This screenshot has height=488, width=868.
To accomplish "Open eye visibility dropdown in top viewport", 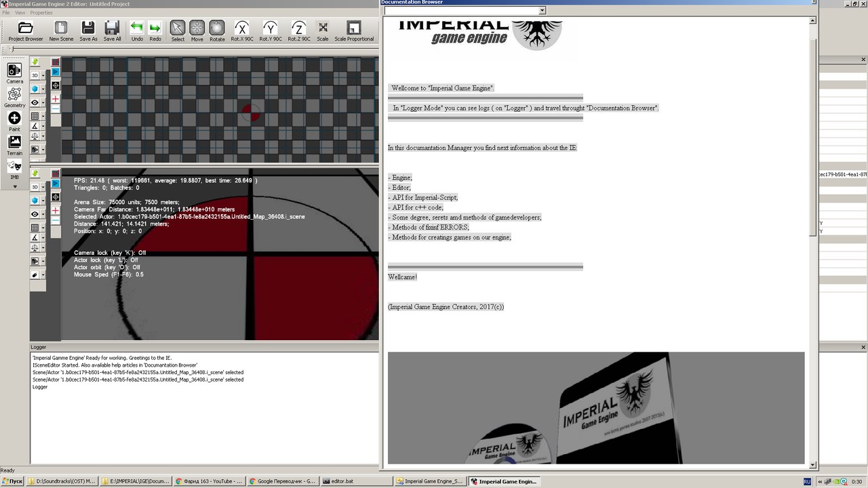I will click(x=43, y=102).
